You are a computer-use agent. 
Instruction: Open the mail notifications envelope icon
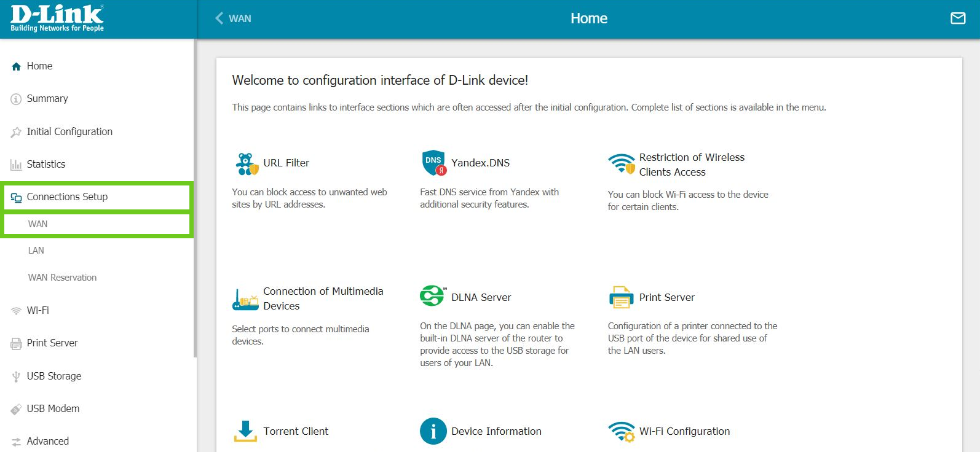(958, 18)
